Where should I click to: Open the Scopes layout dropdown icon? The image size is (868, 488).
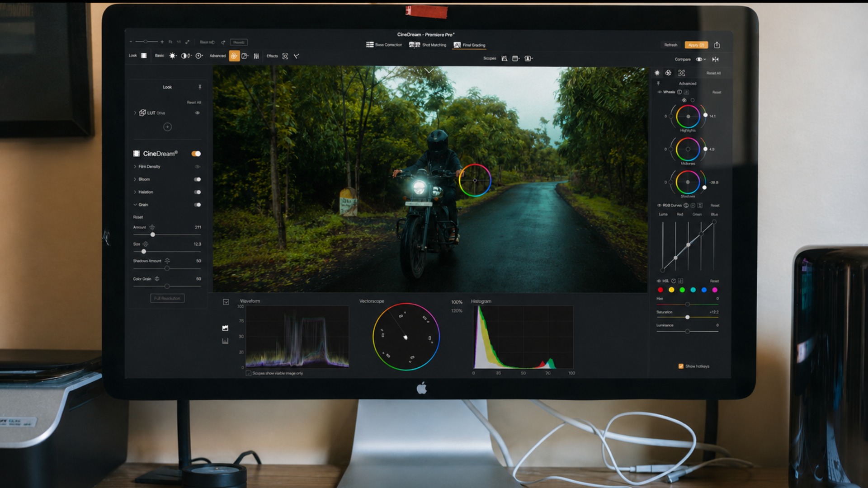point(516,58)
